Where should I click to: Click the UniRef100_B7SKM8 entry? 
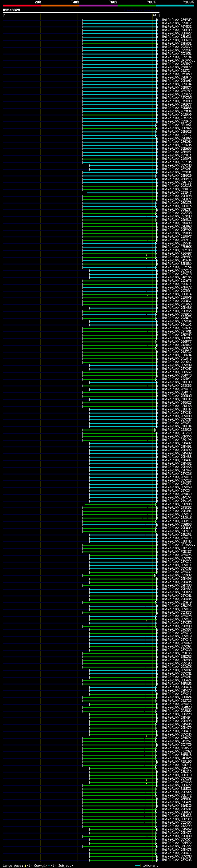click(x=177, y=101)
